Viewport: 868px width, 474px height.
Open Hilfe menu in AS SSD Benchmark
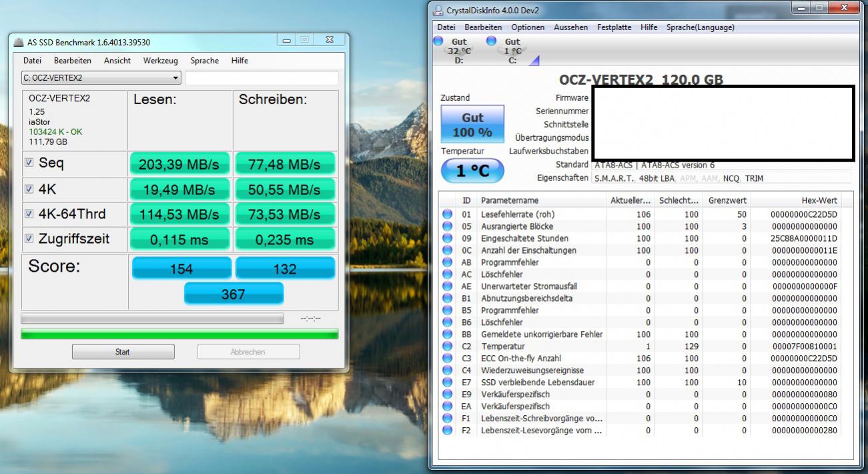[240, 61]
